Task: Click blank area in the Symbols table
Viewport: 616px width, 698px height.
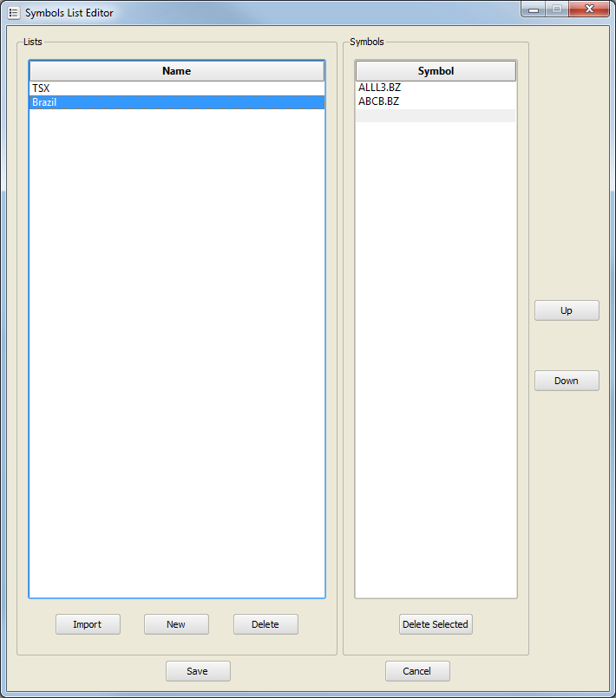Action: 436,347
